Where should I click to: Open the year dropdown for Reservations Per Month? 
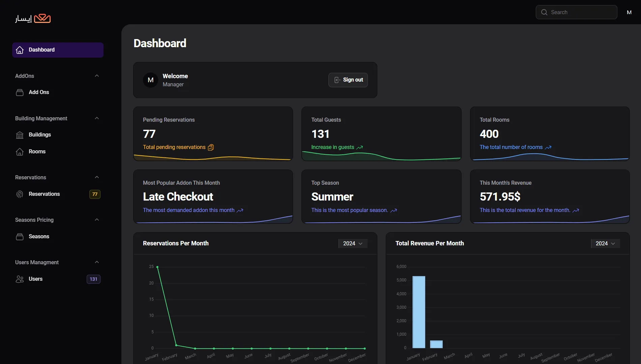(x=353, y=243)
